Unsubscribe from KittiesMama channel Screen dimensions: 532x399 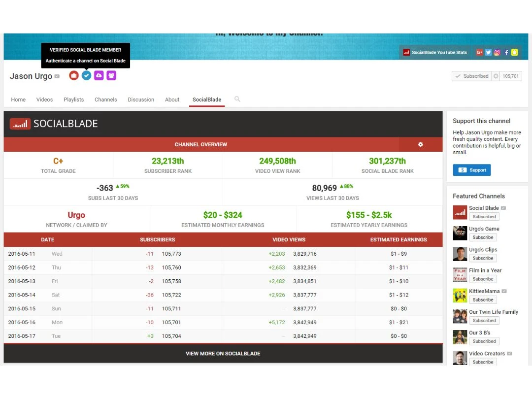coord(484,299)
